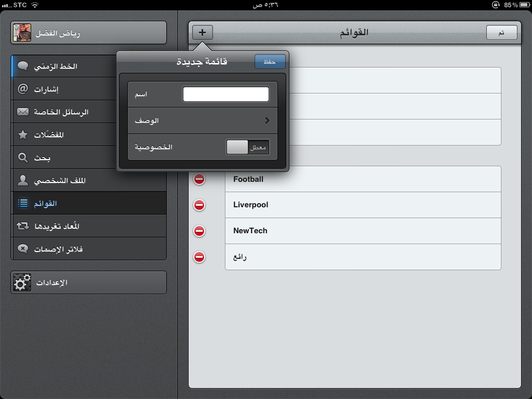This screenshot has height=399, width=532.
Task: Click the envelope direct messages icon
Action: tap(23, 112)
